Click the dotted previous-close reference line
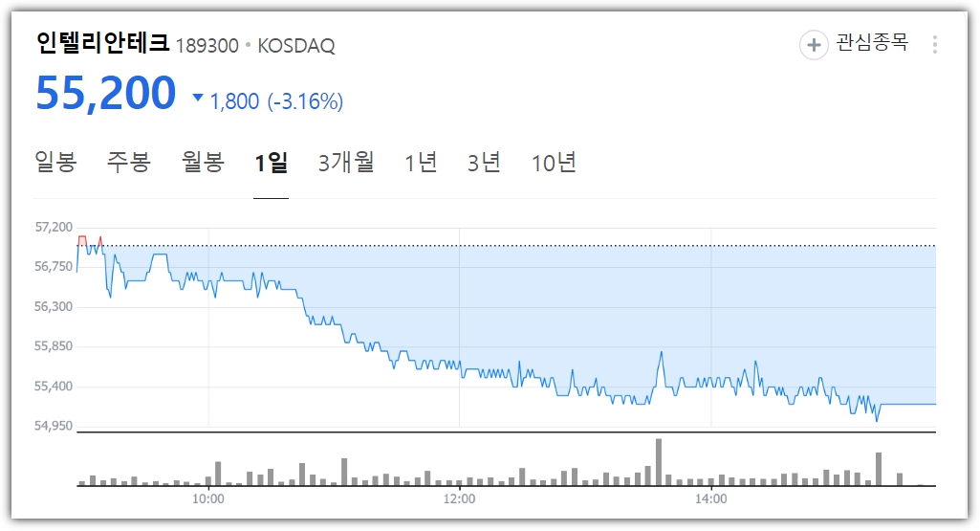The height and width of the screenshot is (531, 980). pos(506,246)
